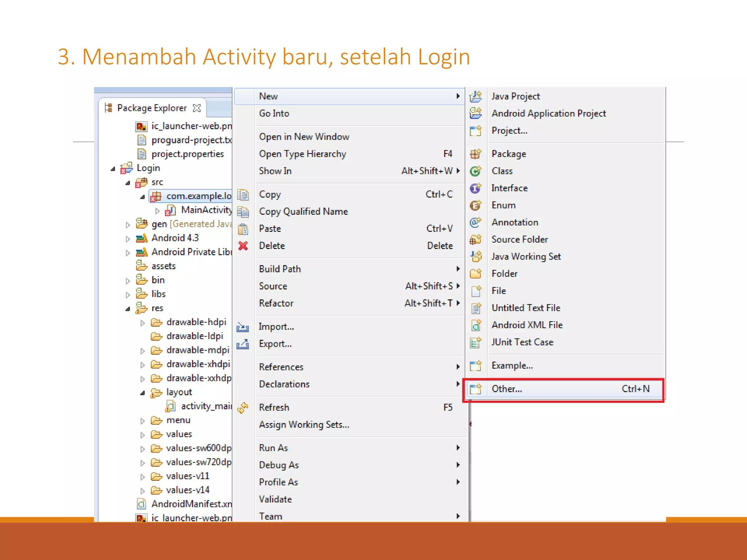
Task: Open the Build Path submenu
Action: coord(349,269)
